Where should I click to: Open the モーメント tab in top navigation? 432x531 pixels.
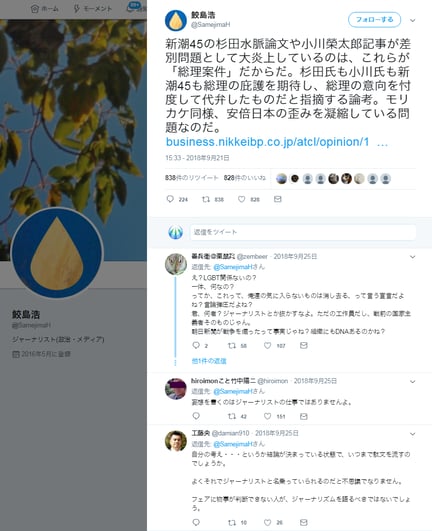pyautogui.click(x=92, y=9)
